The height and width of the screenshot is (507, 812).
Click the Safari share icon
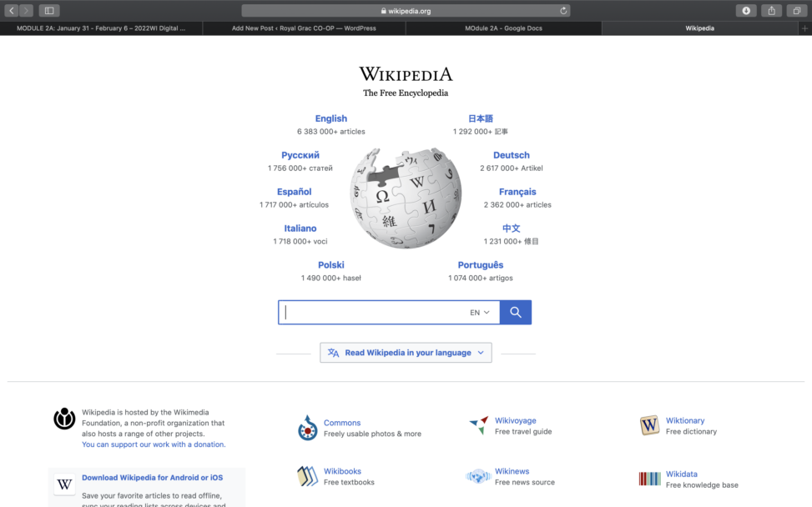pyautogui.click(x=772, y=10)
